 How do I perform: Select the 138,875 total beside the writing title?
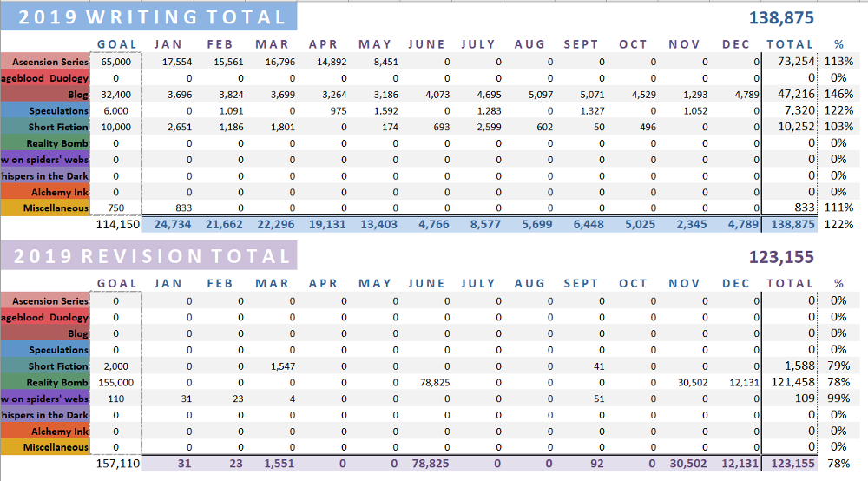(781, 17)
